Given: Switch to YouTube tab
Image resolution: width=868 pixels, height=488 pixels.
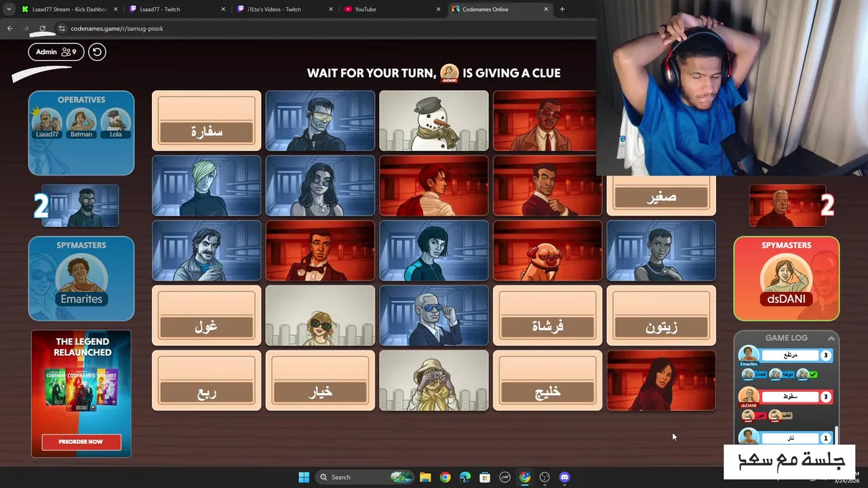Looking at the screenshot, I should (391, 9).
